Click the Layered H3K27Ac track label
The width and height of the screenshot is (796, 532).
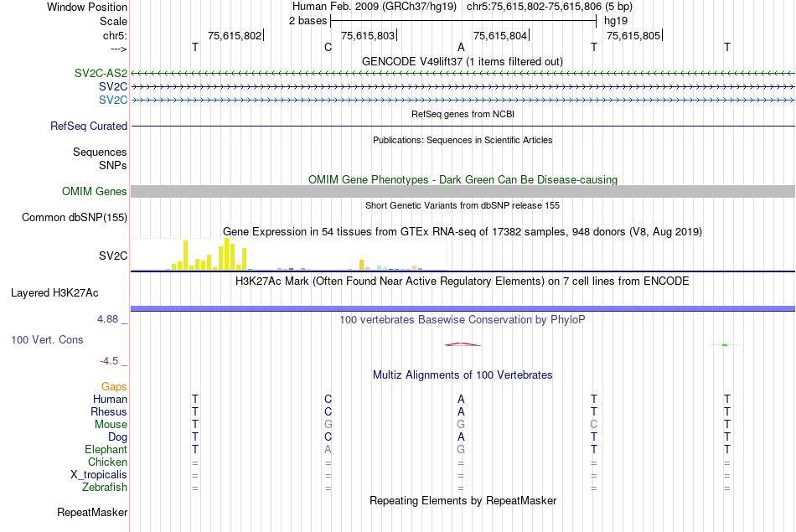click(x=54, y=293)
